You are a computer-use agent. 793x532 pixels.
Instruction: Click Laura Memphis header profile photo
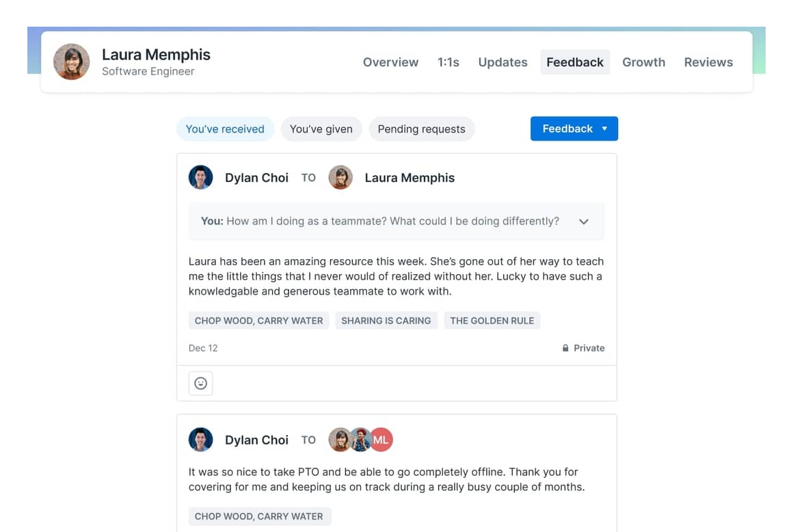pos(71,62)
